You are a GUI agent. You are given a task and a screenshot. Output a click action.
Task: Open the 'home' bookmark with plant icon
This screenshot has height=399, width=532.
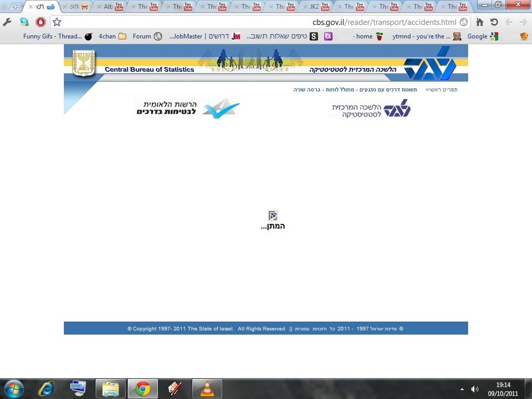[x=368, y=36]
